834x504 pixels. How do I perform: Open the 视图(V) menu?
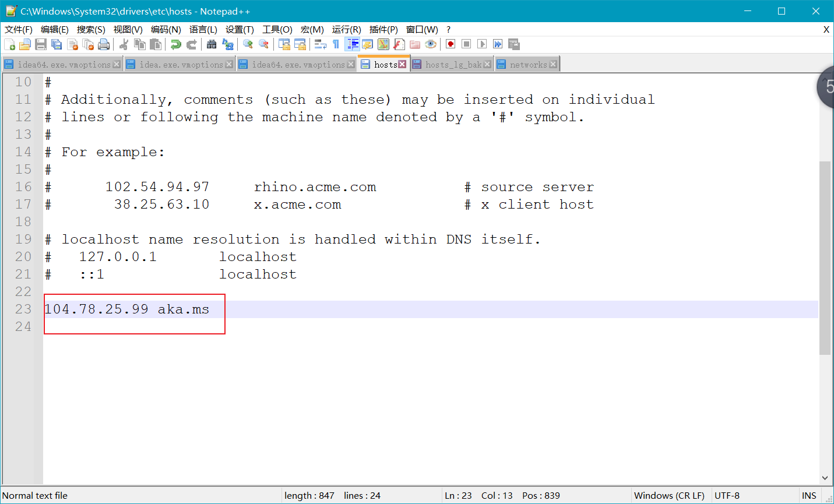[128, 29]
